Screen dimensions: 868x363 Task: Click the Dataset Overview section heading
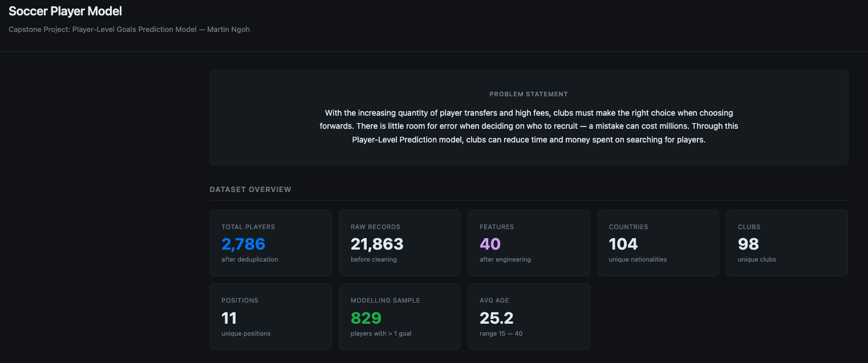point(250,190)
